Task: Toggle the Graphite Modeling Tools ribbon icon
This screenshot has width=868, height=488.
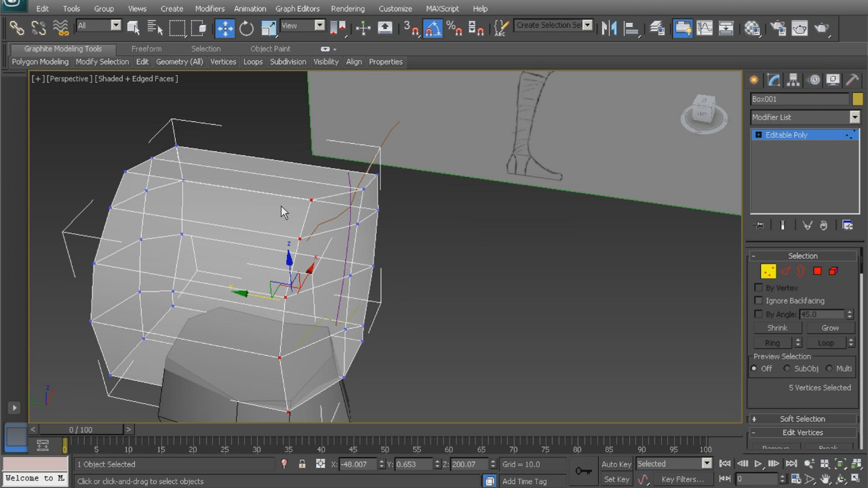Action: click(683, 28)
